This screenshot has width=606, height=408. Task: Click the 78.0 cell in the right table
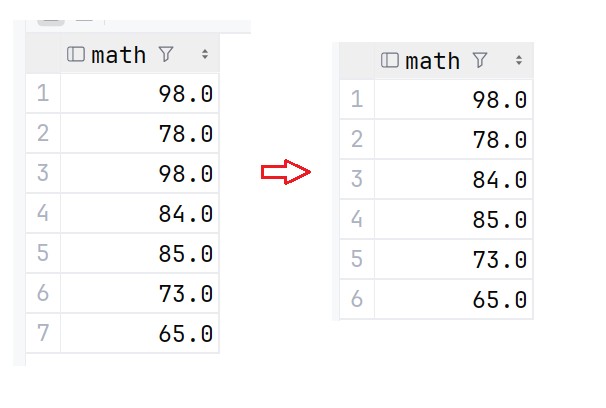pos(499,139)
